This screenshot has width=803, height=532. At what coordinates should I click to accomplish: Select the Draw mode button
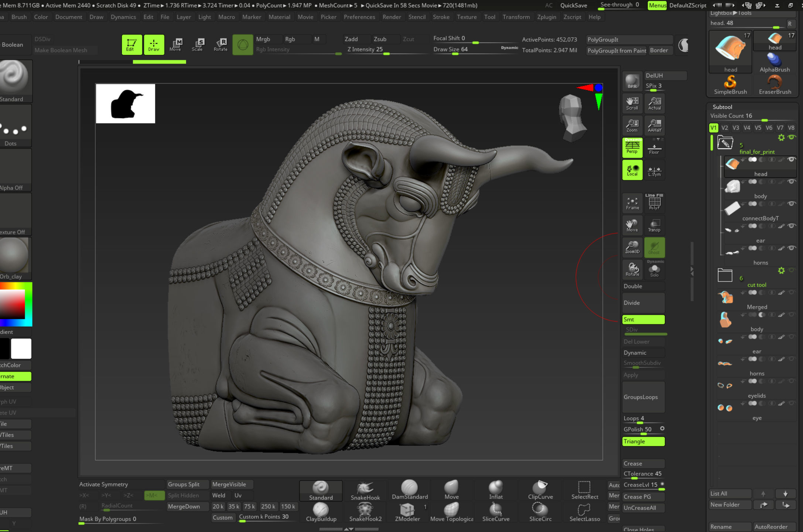154,45
